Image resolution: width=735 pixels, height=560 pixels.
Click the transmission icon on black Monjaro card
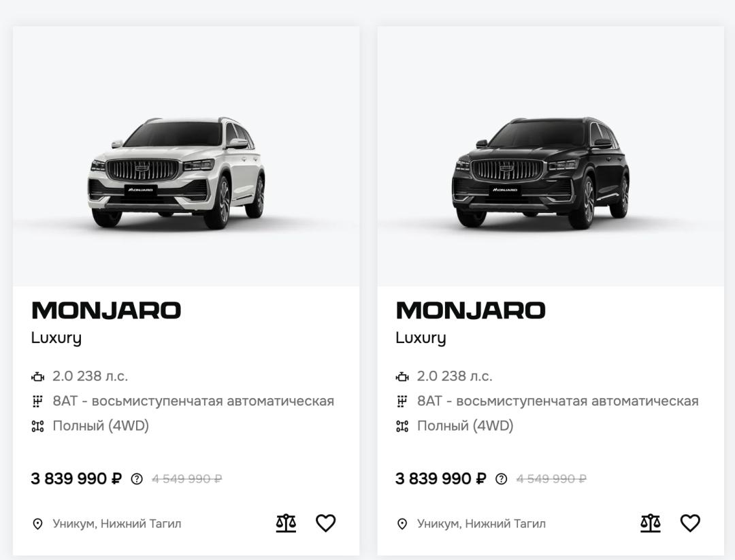pos(402,401)
